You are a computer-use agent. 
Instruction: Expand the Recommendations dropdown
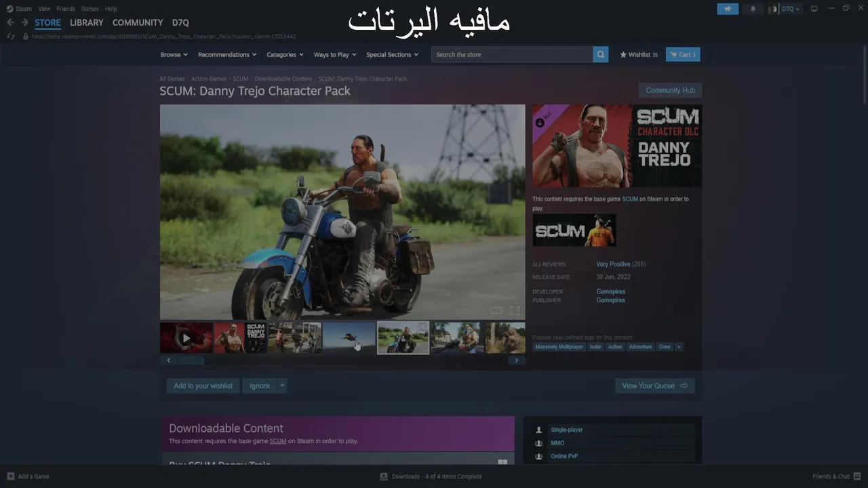[227, 55]
